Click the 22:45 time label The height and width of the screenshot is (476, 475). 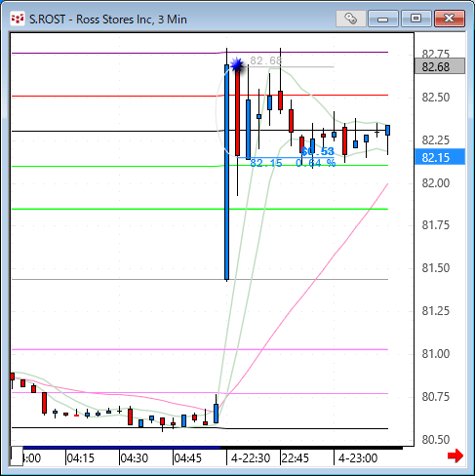click(296, 458)
